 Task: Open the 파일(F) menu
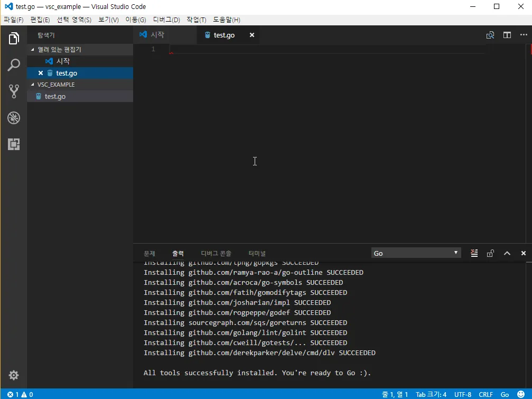click(x=14, y=20)
